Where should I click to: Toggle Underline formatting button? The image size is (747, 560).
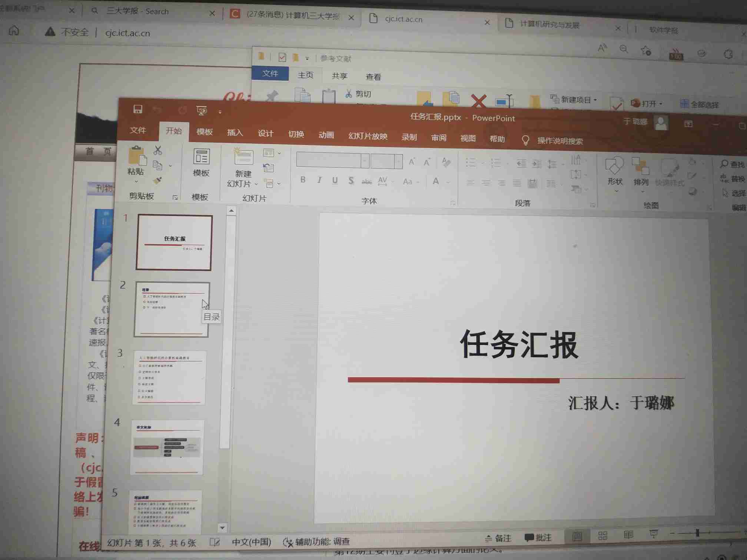(x=335, y=180)
